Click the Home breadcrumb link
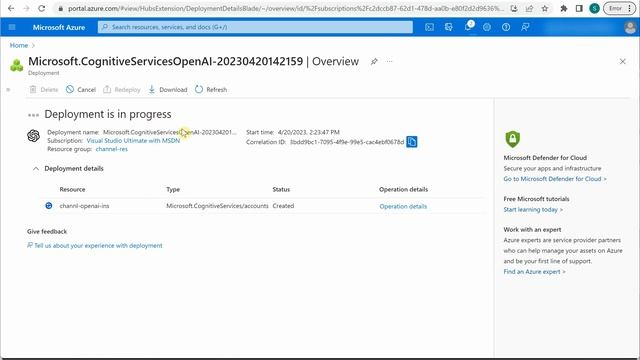The width and height of the screenshot is (640, 360). point(19,45)
